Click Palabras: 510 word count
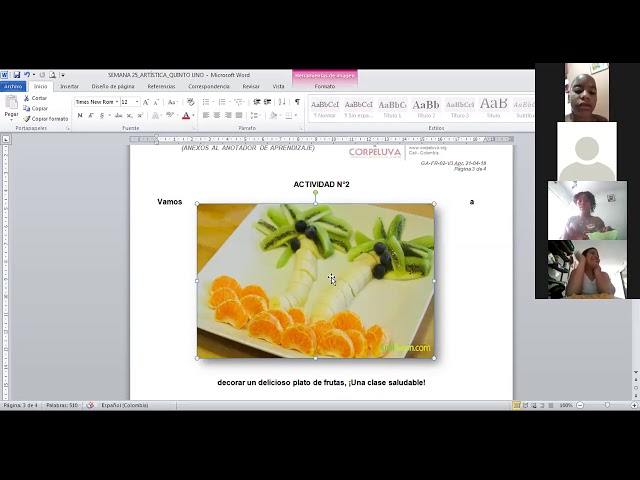640x480 pixels. pos(62,405)
